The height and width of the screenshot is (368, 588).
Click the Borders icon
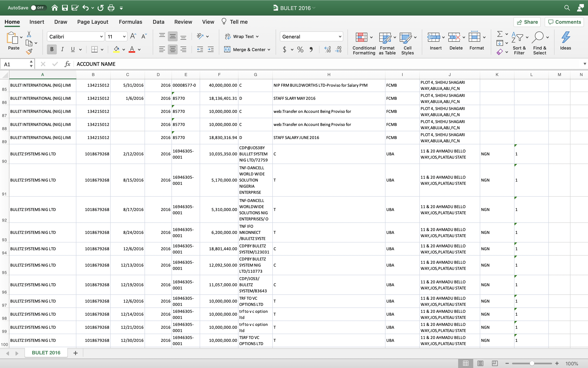95,49
